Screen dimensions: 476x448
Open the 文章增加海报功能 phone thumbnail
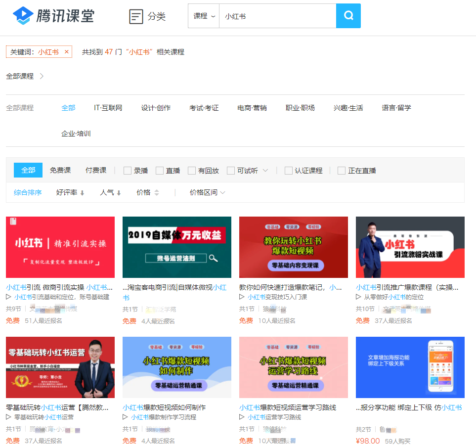[410, 367]
